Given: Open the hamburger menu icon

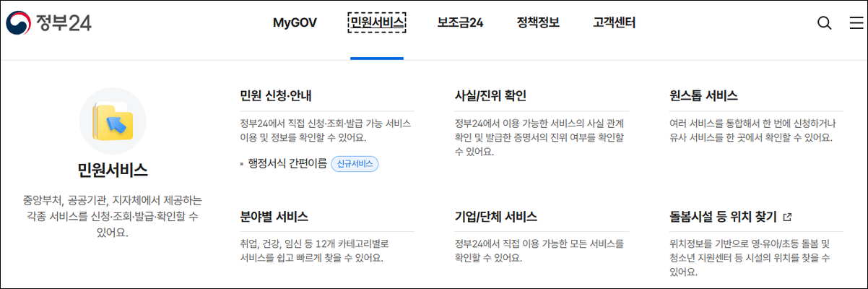Looking at the screenshot, I should click(x=855, y=23).
